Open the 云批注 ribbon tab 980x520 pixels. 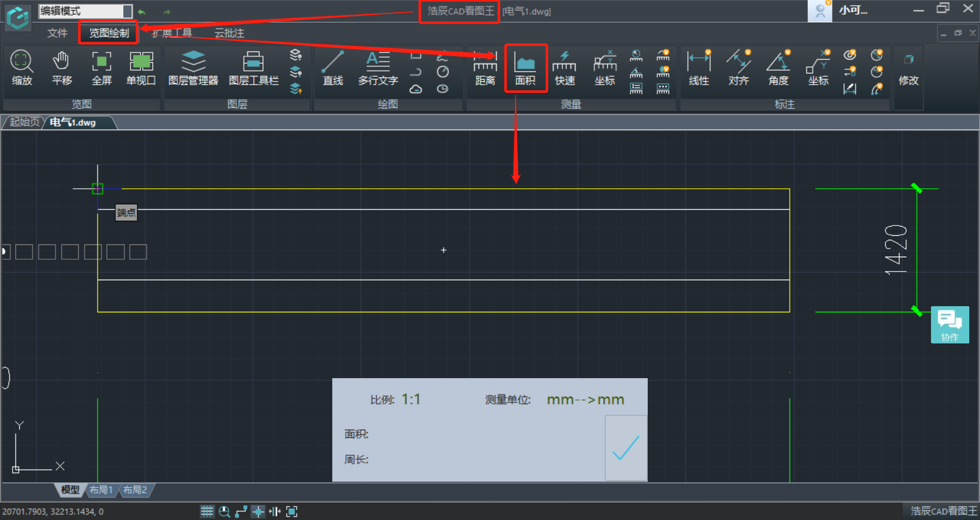click(x=229, y=33)
